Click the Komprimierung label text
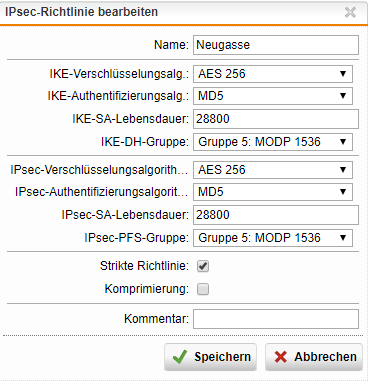The height and width of the screenshot is (383, 370). tap(147, 289)
